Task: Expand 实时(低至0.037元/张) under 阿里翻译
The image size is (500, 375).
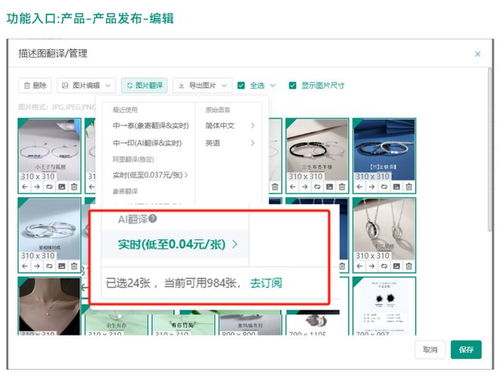Action: point(150,175)
